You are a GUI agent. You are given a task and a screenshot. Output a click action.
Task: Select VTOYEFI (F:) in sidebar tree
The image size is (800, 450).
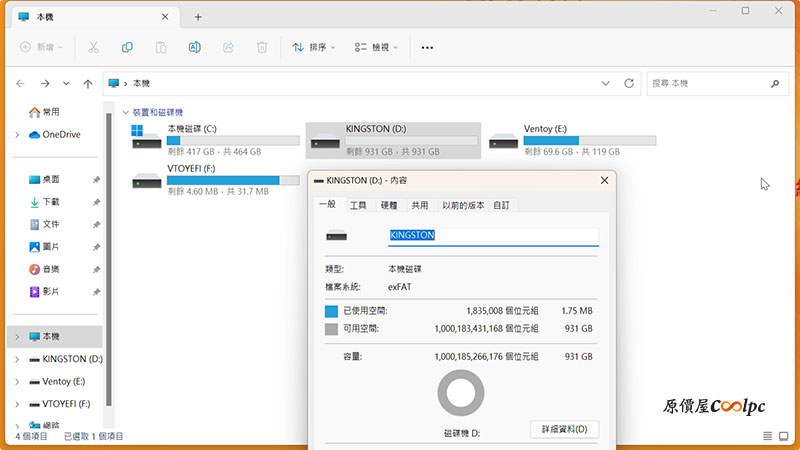point(60,404)
